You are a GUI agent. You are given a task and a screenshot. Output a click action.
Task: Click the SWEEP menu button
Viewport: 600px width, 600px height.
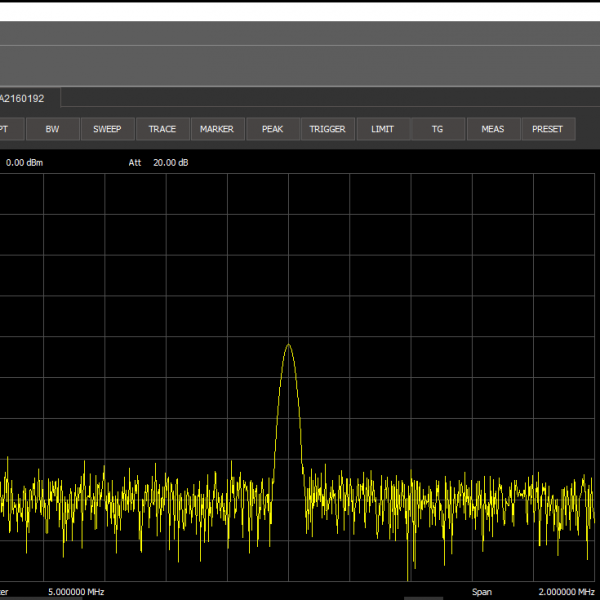pos(107,129)
